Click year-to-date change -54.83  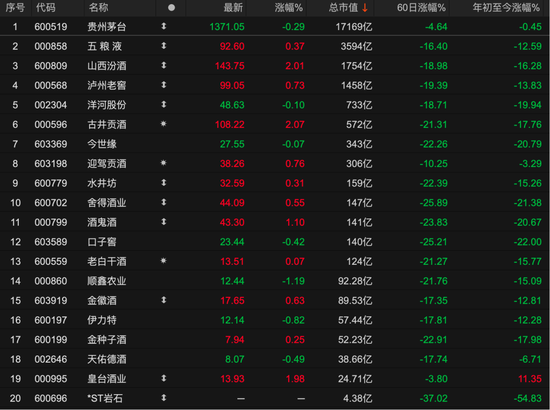click(528, 398)
